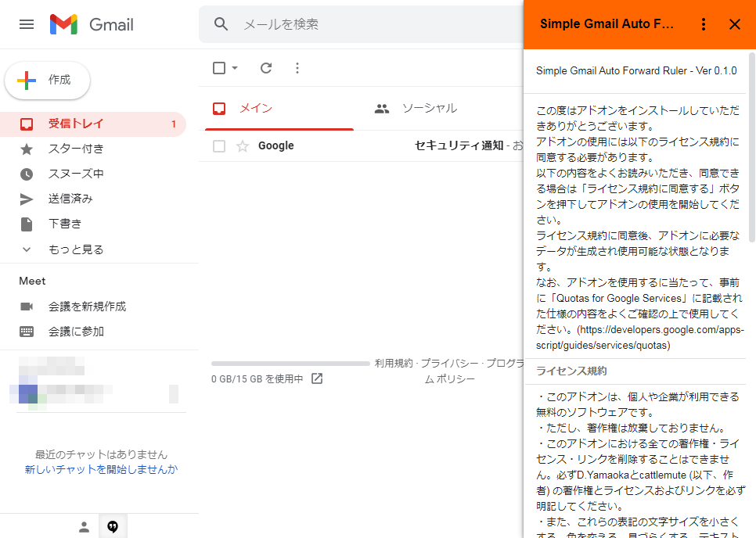
Task: Click the inbox icon beside 受信トレイ
Action: pyautogui.click(x=27, y=124)
